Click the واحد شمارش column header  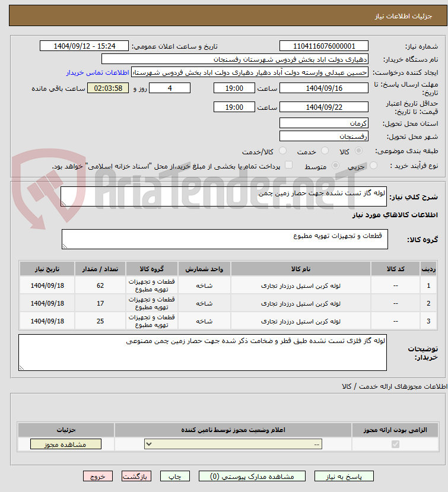click(x=204, y=269)
